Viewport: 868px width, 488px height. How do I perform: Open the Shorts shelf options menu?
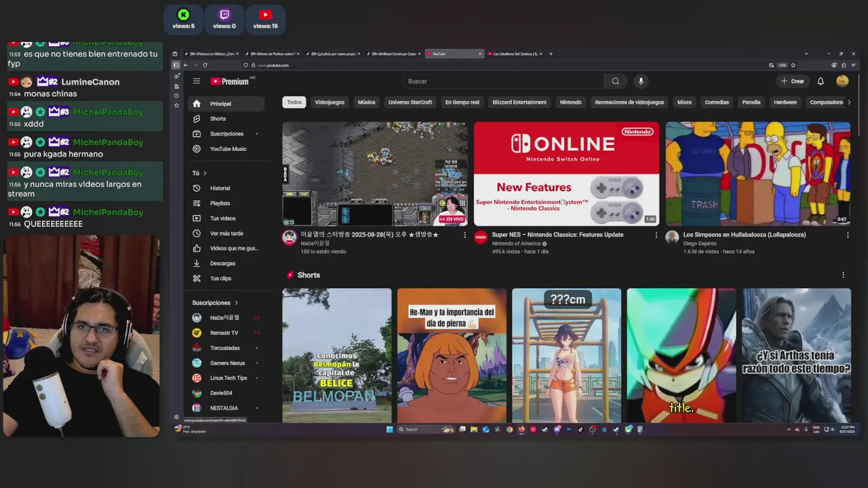(x=843, y=275)
